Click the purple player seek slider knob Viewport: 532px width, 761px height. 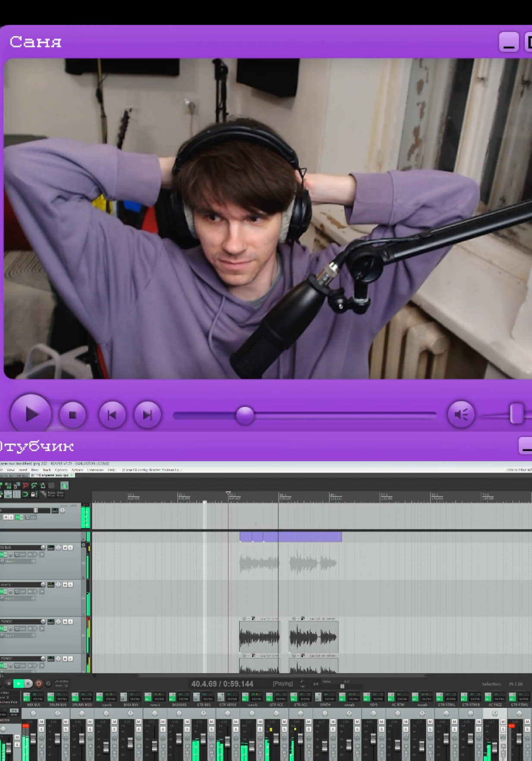(x=245, y=415)
